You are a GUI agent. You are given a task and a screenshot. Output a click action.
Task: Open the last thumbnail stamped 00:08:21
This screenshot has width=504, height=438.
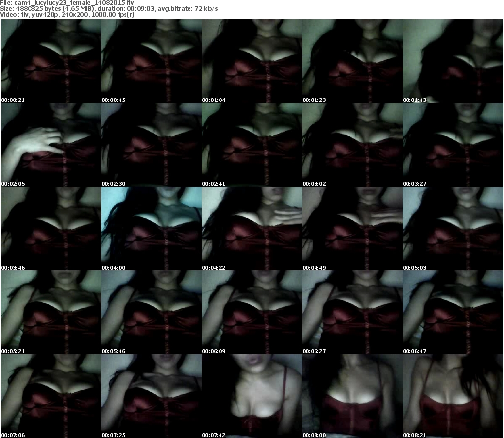pos(453,396)
